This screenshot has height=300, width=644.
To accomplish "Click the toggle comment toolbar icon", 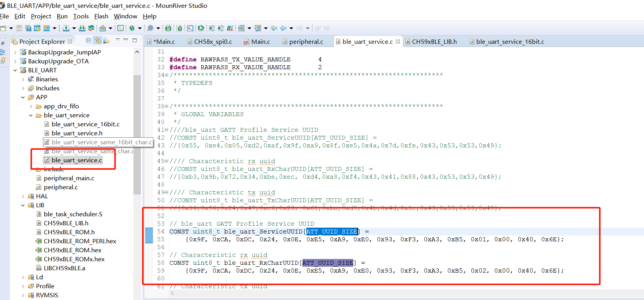I will (230, 28).
